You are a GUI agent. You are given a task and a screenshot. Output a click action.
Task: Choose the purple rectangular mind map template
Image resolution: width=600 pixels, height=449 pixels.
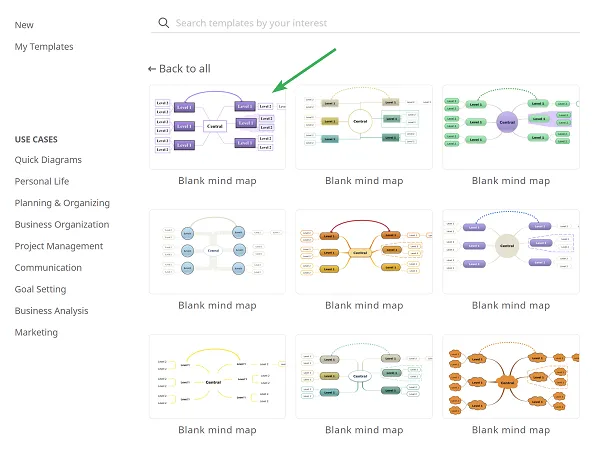[x=217, y=127]
